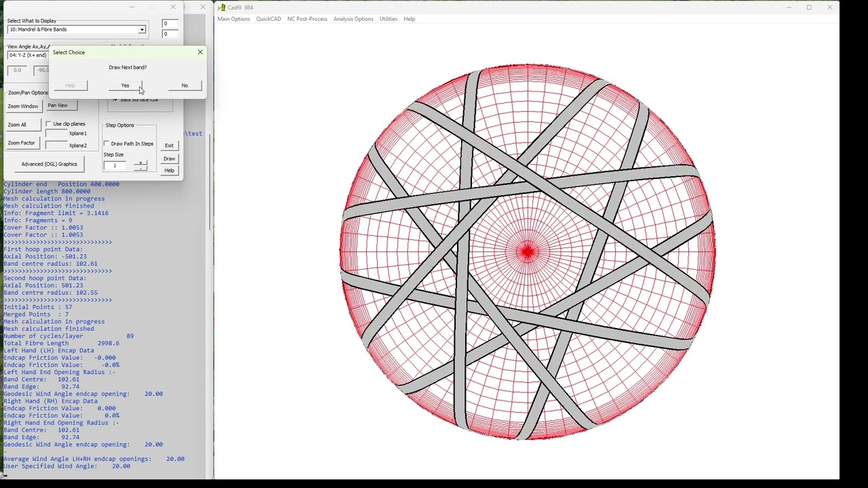Click the Xplane2 input field
This screenshot has height=488, width=868.
[x=56, y=145]
